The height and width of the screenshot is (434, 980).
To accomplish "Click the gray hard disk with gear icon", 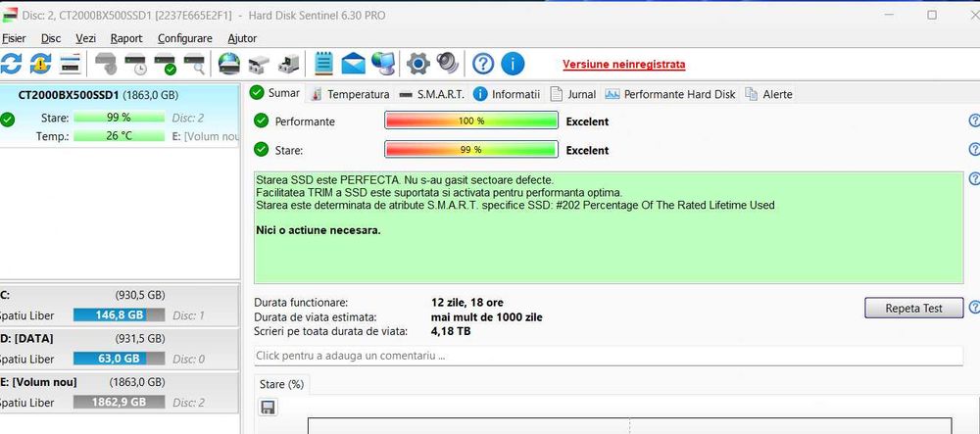I will tap(106, 63).
